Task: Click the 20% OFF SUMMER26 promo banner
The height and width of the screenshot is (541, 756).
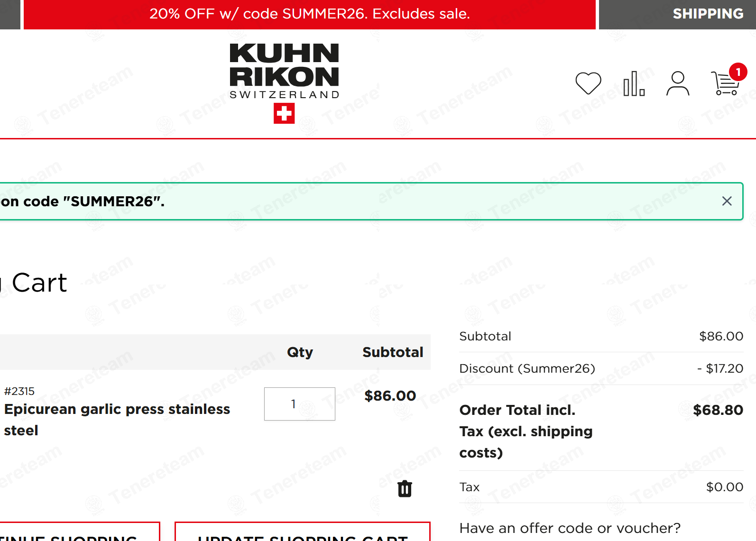Action: pos(310,14)
